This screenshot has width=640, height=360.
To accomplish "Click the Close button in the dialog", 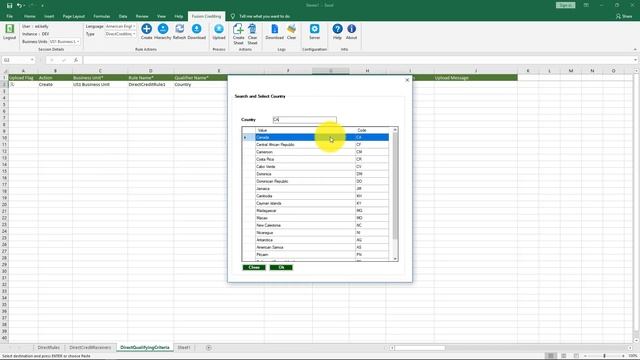I will (x=254, y=267).
